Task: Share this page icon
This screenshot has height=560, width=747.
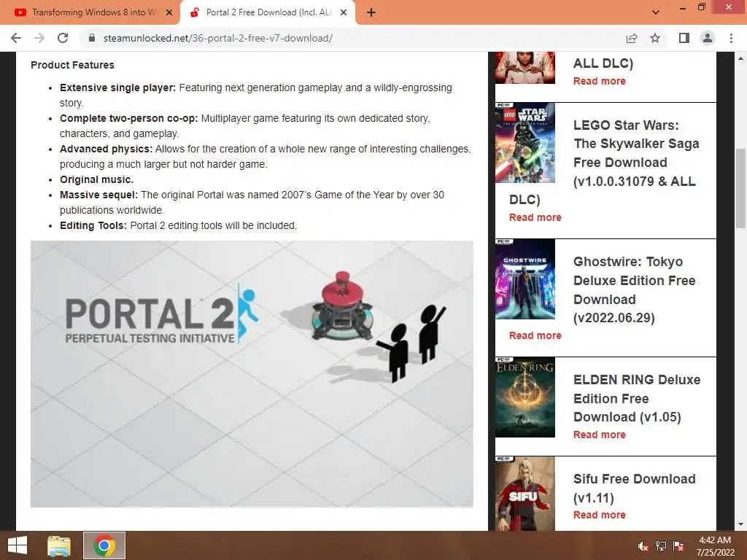Action: click(632, 38)
